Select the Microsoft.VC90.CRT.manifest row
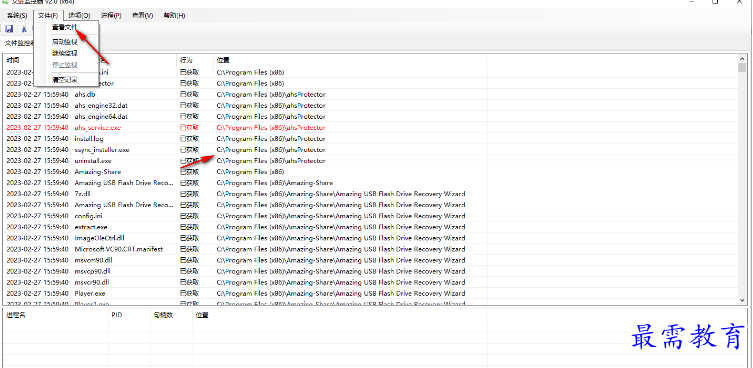Image resolution: width=753 pixels, height=368 pixels. [x=370, y=249]
